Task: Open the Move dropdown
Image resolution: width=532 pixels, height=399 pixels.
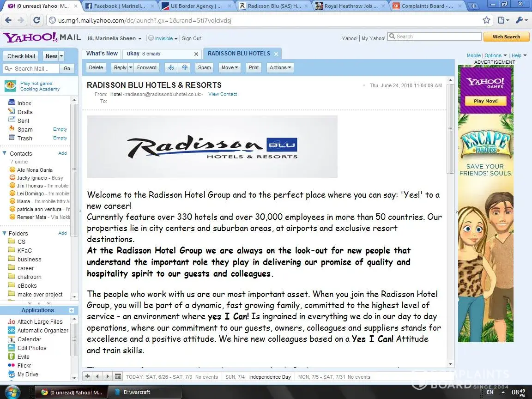Action: (x=230, y=67)
